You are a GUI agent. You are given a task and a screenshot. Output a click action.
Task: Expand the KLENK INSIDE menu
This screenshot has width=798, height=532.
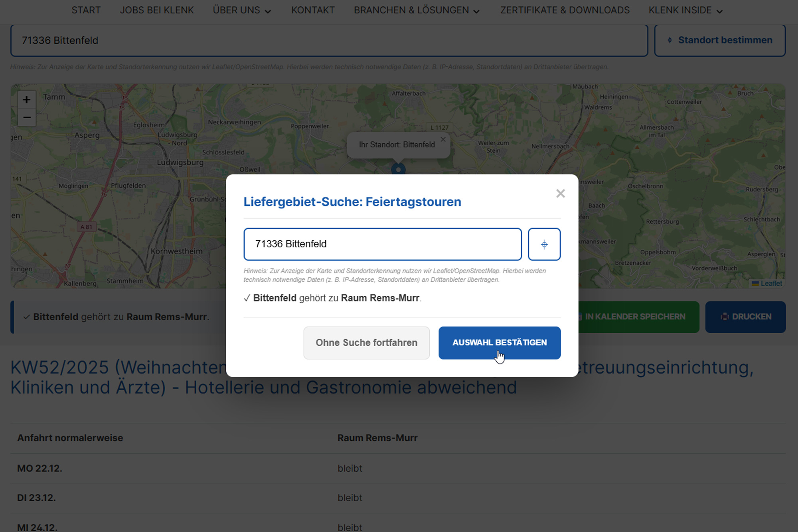(685, 10)
